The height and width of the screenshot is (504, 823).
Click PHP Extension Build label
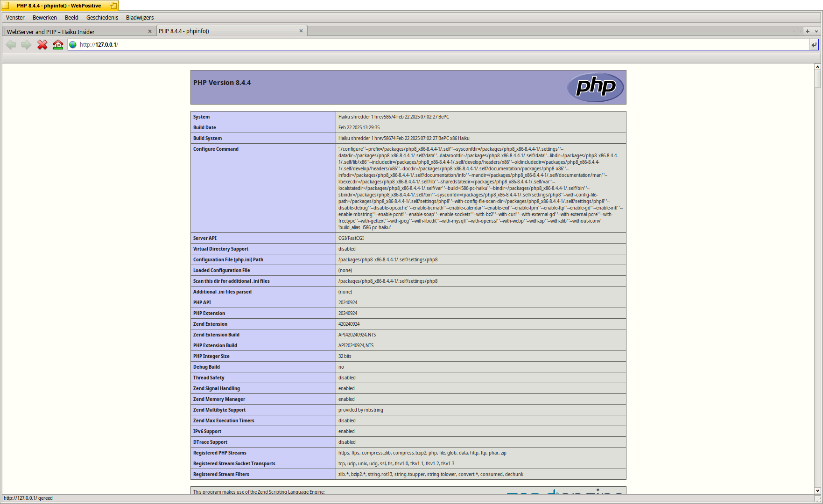(215, 346)
